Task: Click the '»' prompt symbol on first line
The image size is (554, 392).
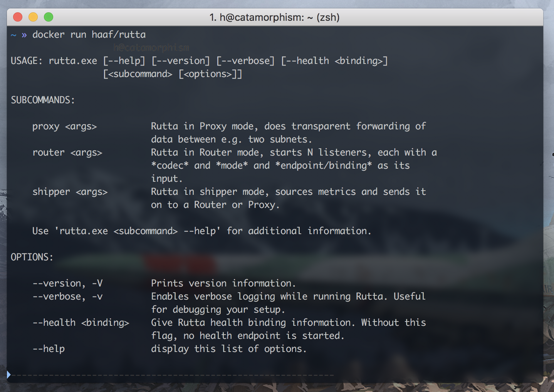Action: pyautogui.click(x=24, y=35)
